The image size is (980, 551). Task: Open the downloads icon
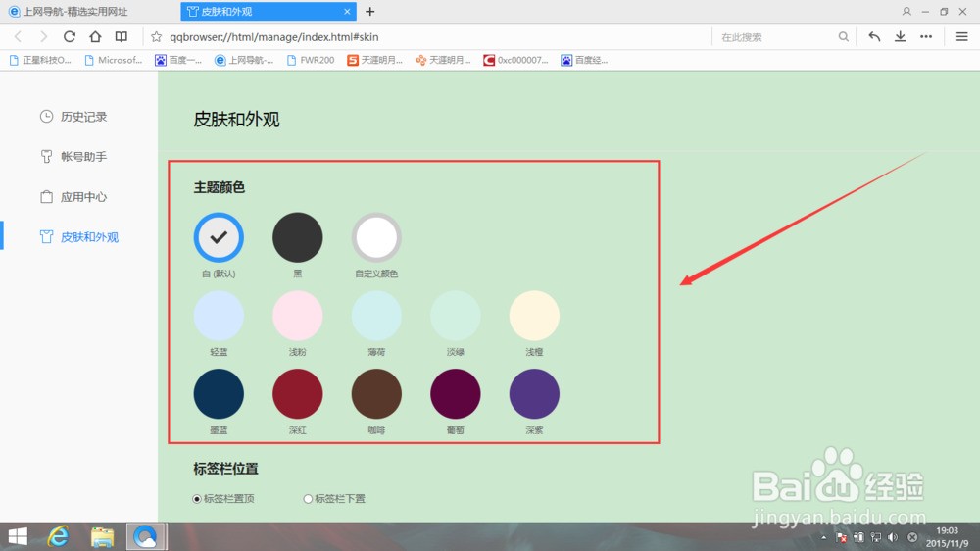(900, 37)
